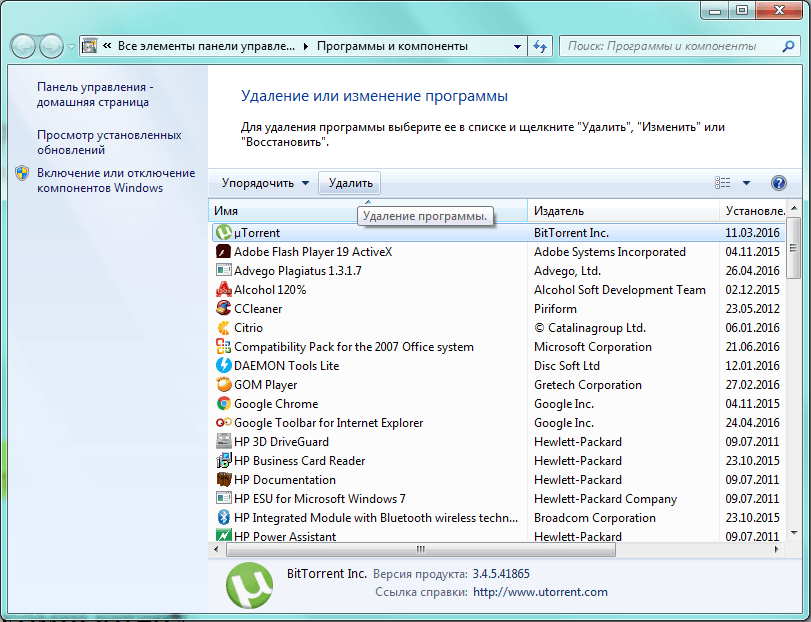Click publisher 'Adobe Systems Incorporated'
The width and height of the screenshot is (811, 622).
pos(610,252)
